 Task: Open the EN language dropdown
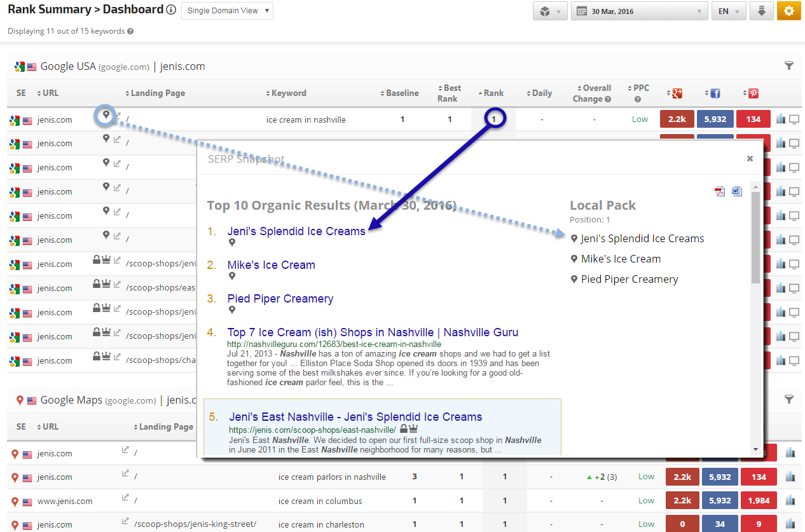(x=729, y=11)
